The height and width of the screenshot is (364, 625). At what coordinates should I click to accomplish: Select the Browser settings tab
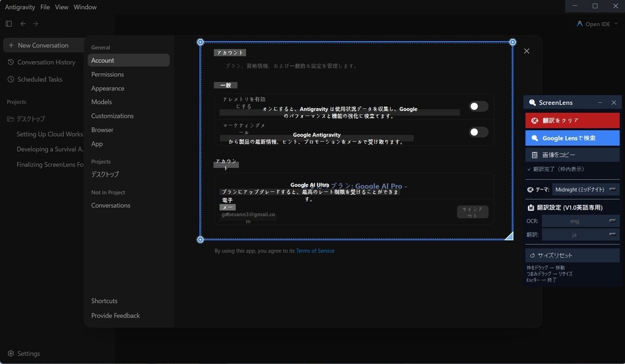point(129,130)
